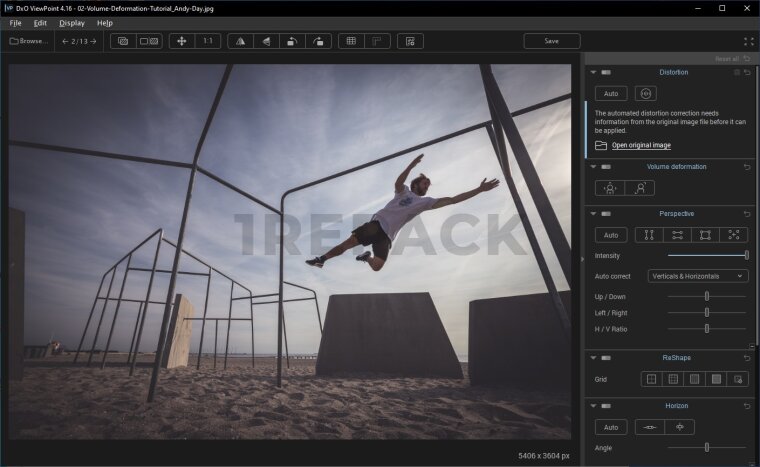This screenshot has height=467, width=760.
Task: Open the Display menu
Action: tap(72, 22)
